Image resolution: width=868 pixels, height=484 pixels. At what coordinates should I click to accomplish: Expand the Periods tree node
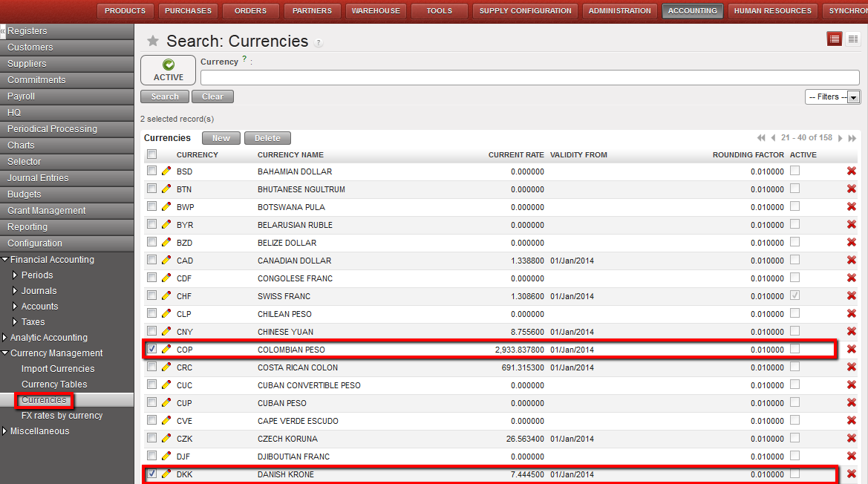[x=15, y=275]
